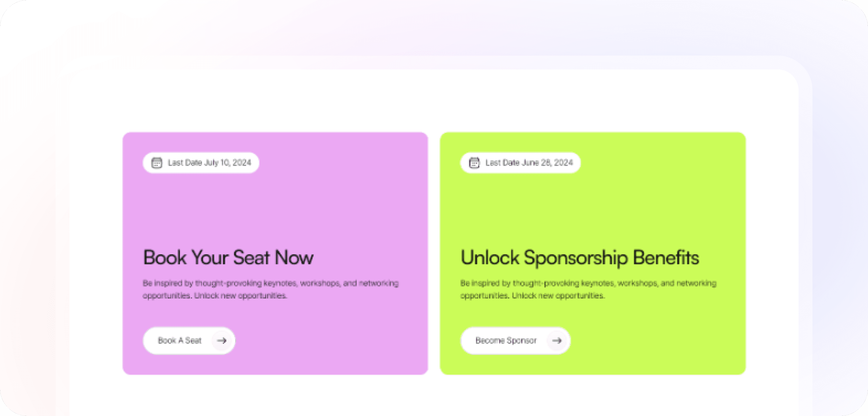Select the Last Date July 10, 2024 badge
Viewport: 868px width, 416px height.
click(201, 163)
